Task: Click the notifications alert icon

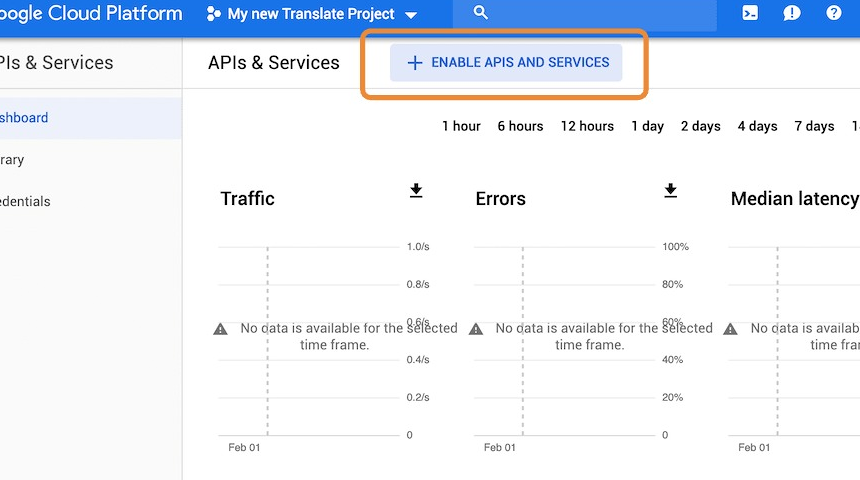Action: (x=792, y=14)
